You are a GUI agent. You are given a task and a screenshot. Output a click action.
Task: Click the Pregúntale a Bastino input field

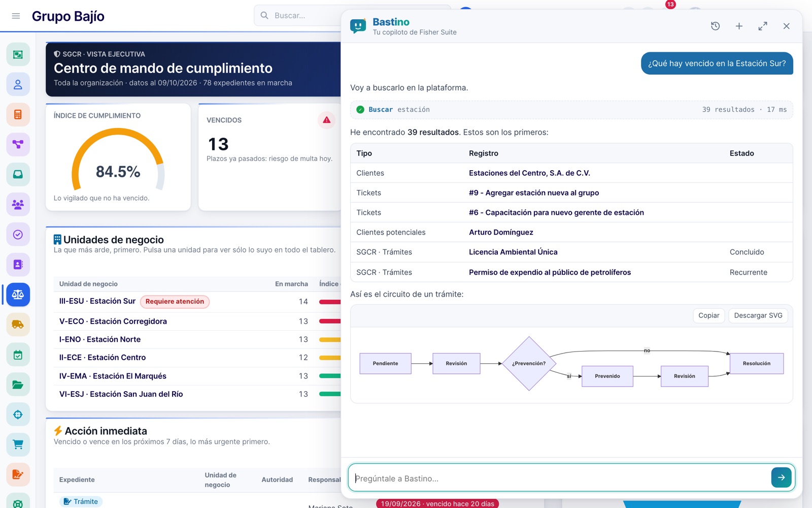(x=561, y=478)
